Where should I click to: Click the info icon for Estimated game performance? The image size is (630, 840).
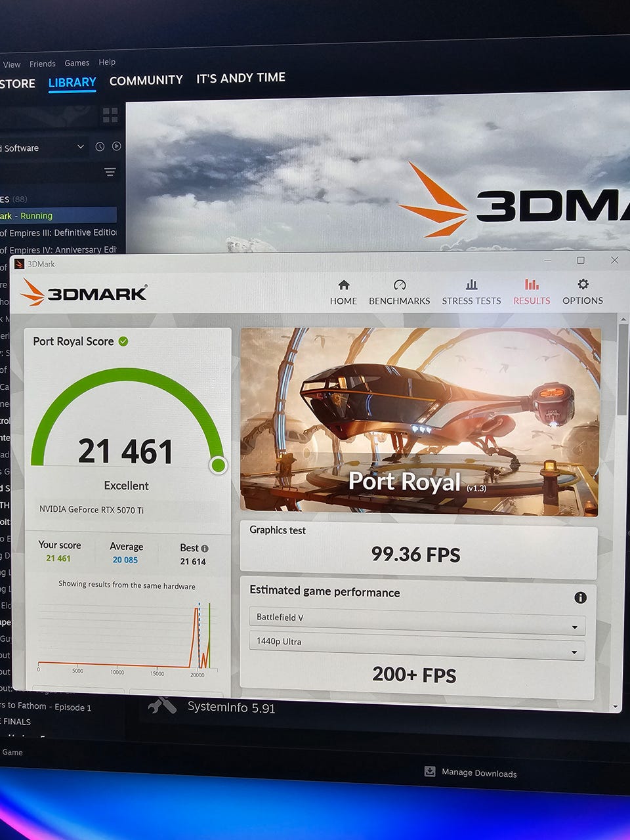tap(580, 597)
